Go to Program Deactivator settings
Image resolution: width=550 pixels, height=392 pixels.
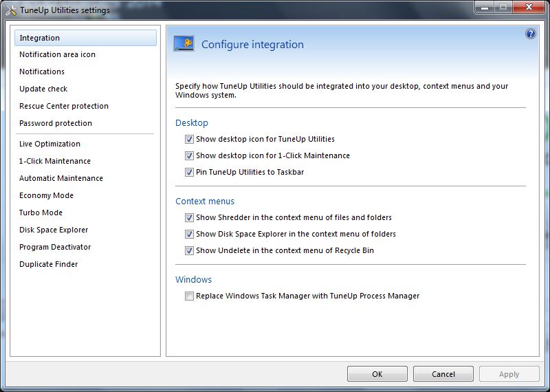pos(85,247)
